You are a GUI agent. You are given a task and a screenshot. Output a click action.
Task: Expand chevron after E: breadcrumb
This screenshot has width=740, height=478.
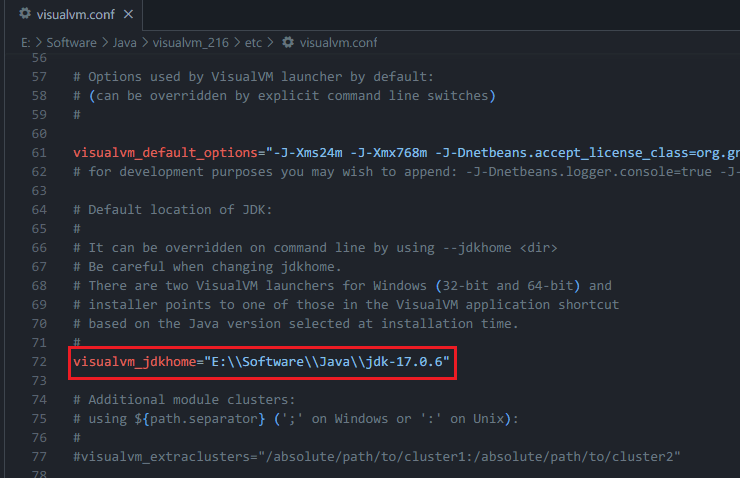click(x=39, y=42)
